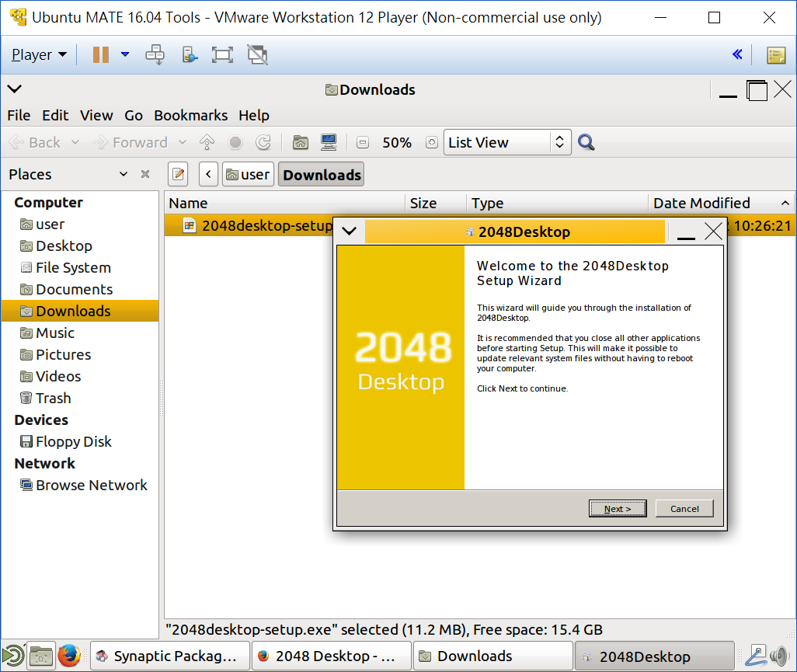Click Next in the 2048Desktop setup wizard

[618, 509]
